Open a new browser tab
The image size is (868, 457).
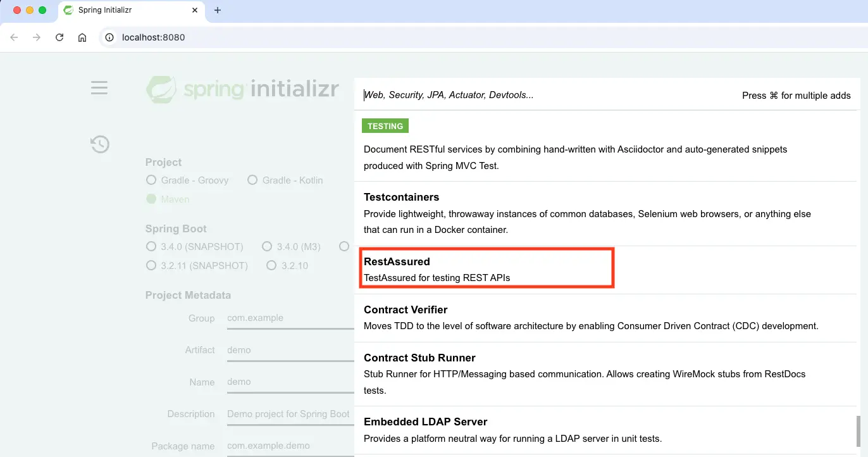click(x=218, y=10)
